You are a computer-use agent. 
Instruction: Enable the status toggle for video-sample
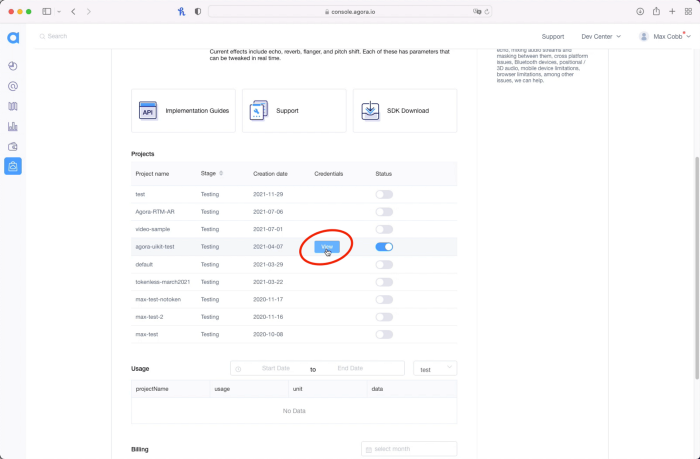(384, 229)
